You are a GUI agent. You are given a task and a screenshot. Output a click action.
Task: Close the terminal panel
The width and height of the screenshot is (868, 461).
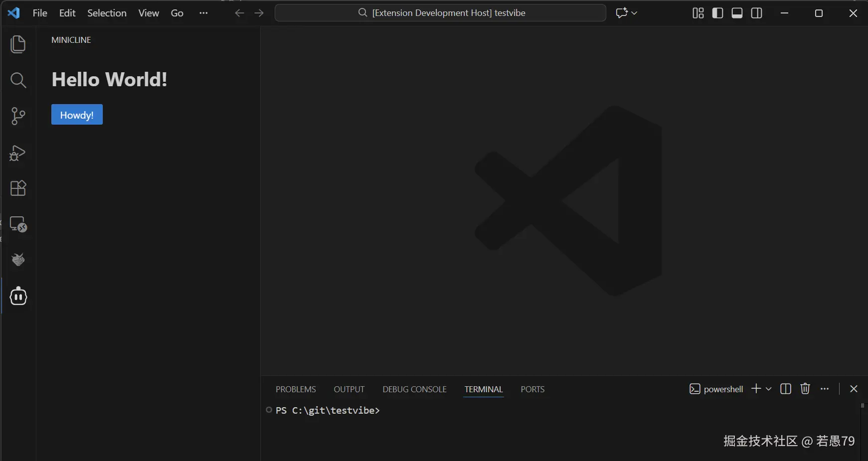(x=854, y=389)
